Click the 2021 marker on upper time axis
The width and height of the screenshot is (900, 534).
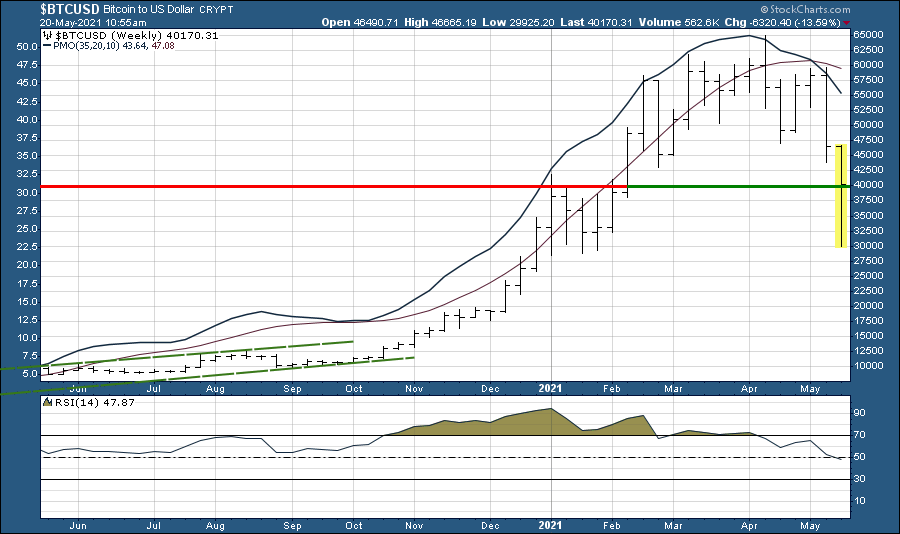point(551,385)
